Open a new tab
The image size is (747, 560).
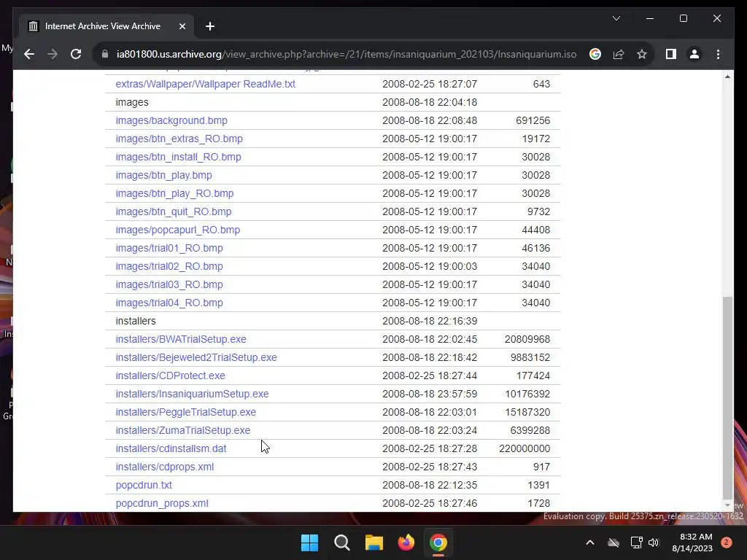coord(210,26)
